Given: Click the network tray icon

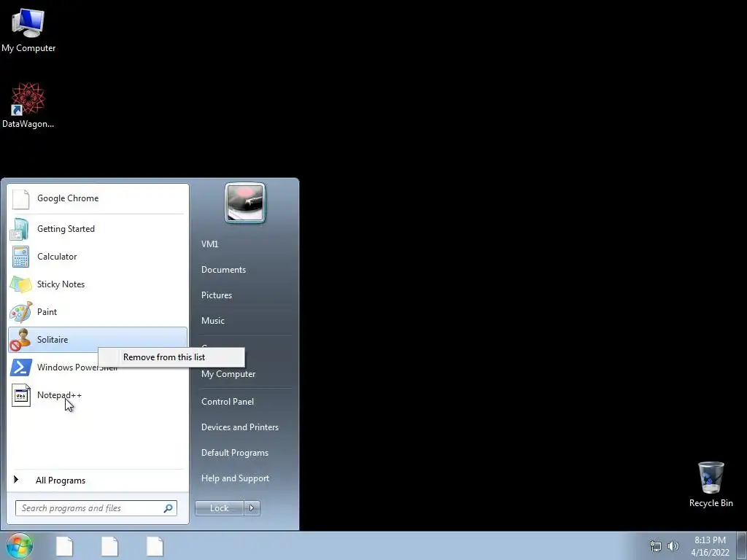Looking at the screenshot, I should pos(656,546).
